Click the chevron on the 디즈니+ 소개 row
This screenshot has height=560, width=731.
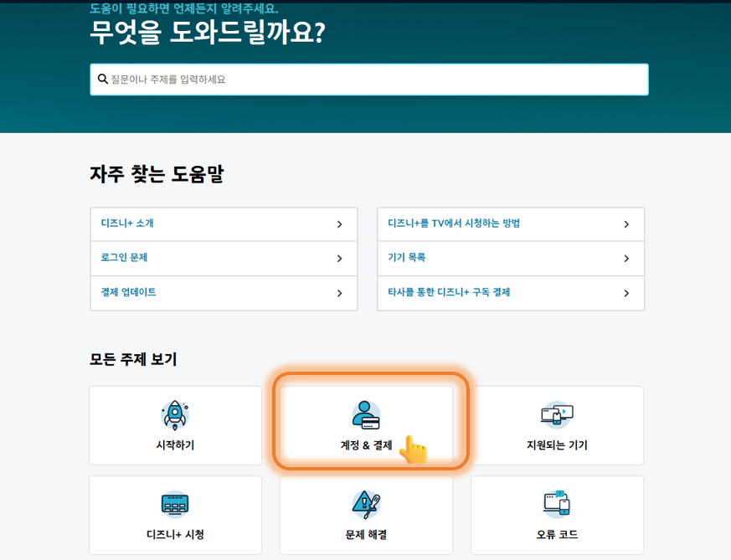339,224
